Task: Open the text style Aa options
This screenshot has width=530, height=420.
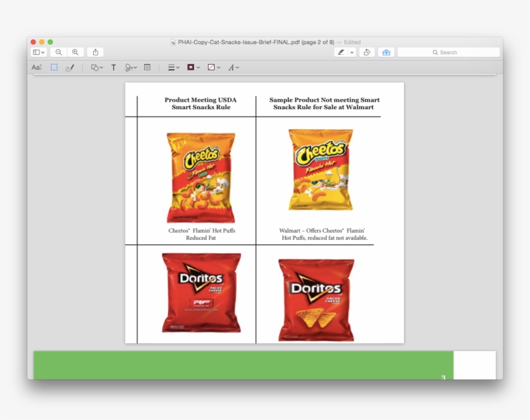Action: coord(36,67)
